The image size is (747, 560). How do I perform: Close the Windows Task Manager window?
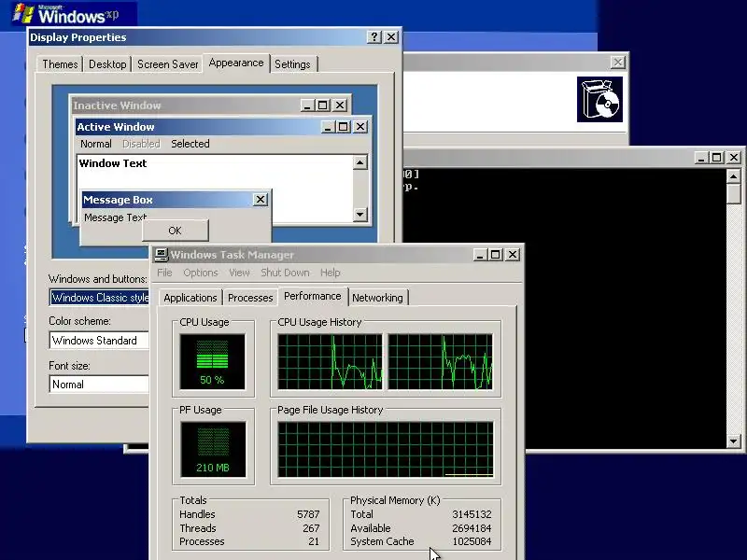click(x=512, y=255)
